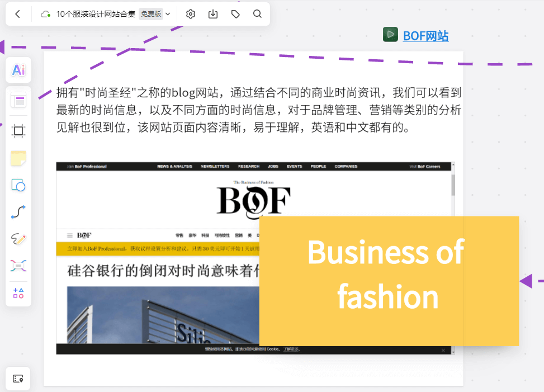Select the connector line tool
The image size is (544, 392).
[x=18, y=211]
